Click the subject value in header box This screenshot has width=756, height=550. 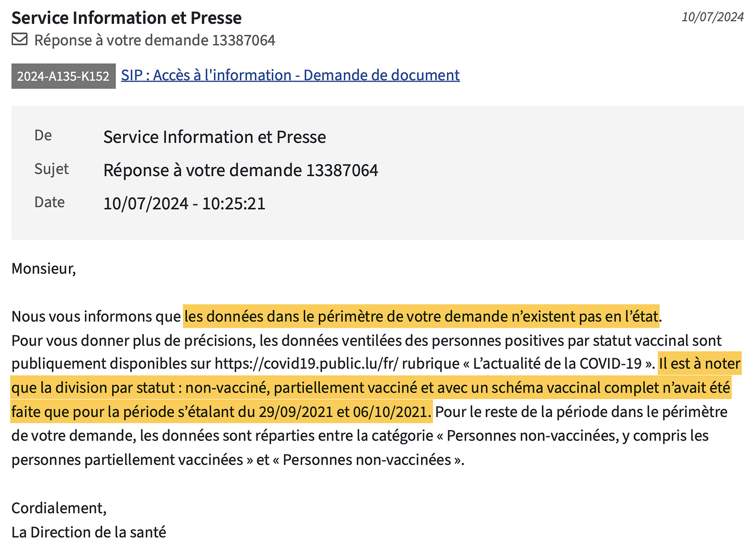click(x=240, y=170)
